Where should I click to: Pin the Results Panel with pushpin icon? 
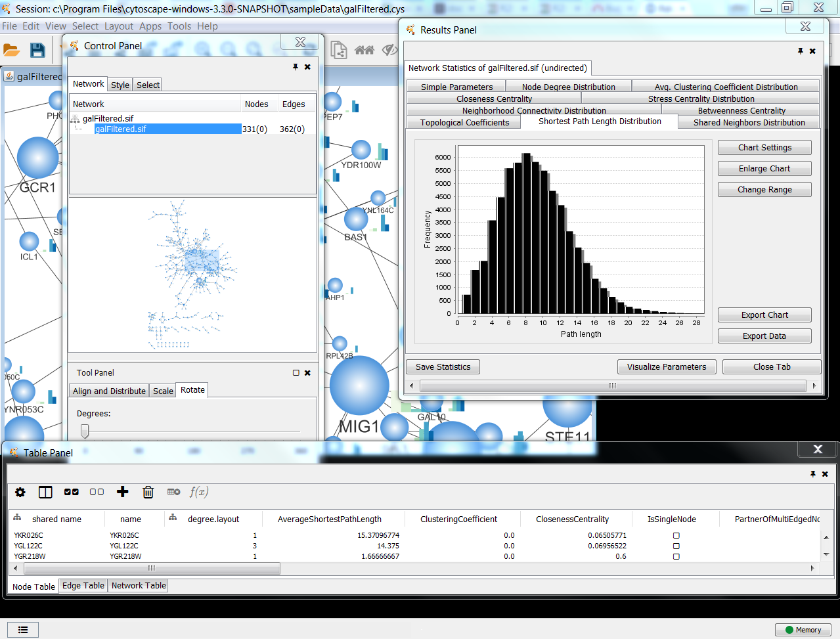click(x=800, y=51)
